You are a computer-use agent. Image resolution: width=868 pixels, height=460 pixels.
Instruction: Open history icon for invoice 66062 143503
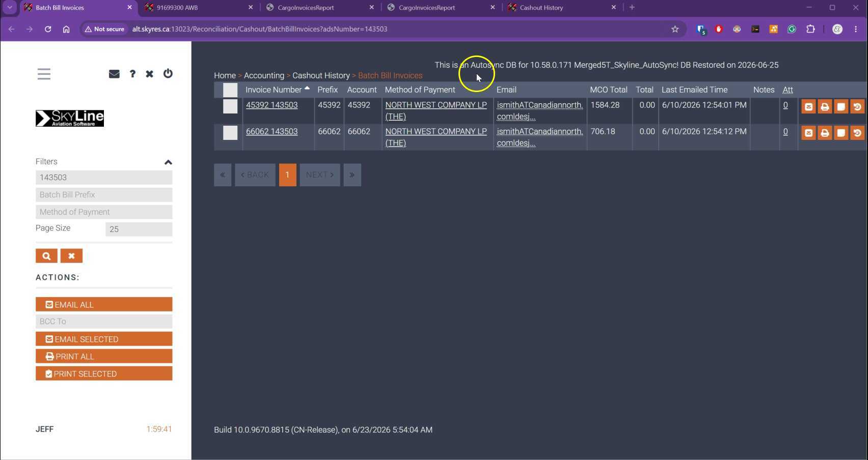point(857,133)
